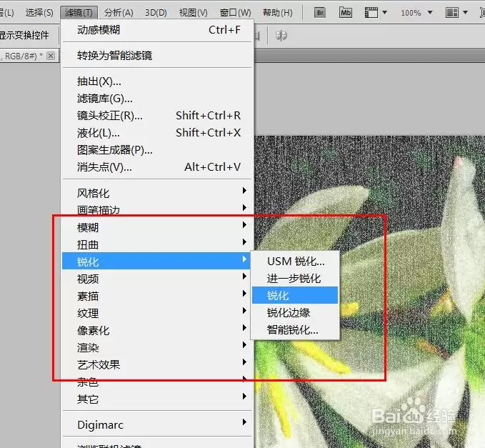Launch Bridge via the Br icon
Viewport: 485px width, 448px height.
(320, 13)
